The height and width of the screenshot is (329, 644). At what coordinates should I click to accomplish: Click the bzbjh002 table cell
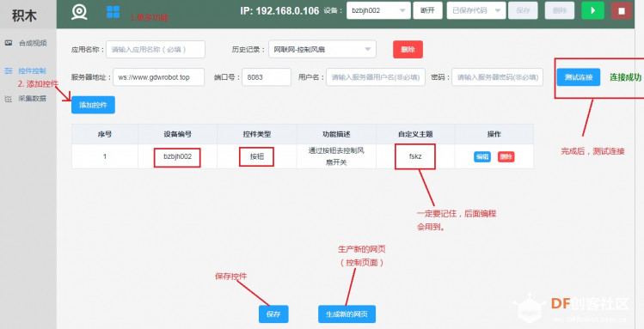pyautogui.click(x=177, y=156)
